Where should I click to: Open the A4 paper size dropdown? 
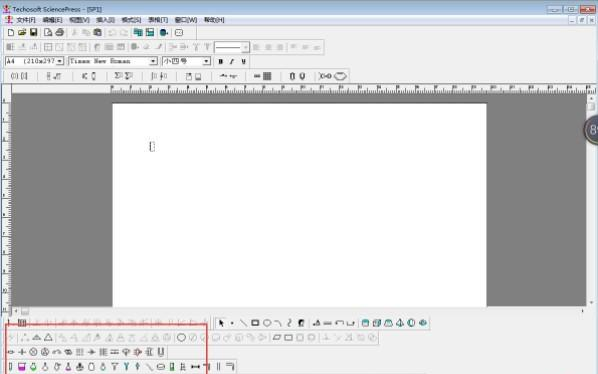(59, 61)
